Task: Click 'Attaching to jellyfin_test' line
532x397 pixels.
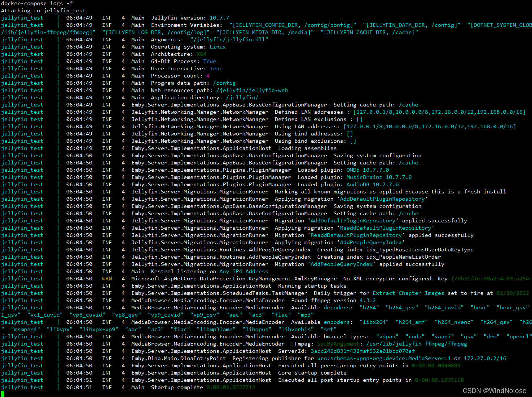Action: pyautogui.click(x=43, y=11)
